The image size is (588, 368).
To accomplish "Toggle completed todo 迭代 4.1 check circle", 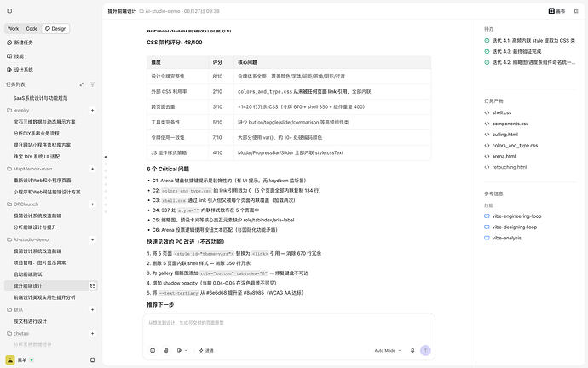I will 487,41.
